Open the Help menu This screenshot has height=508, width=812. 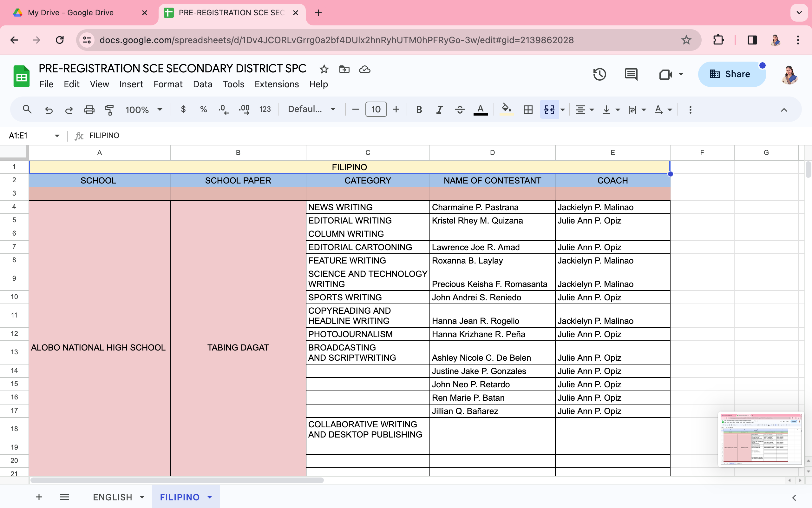coord(318,84)
